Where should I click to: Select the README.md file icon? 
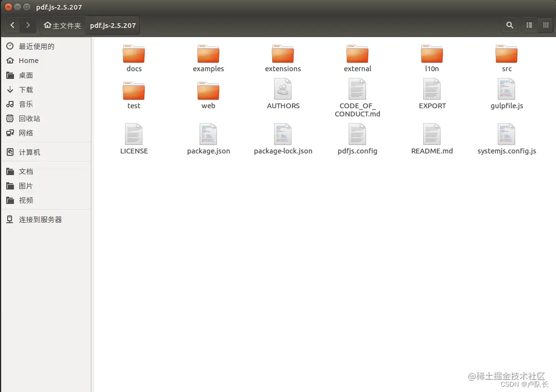coord(432,134)
